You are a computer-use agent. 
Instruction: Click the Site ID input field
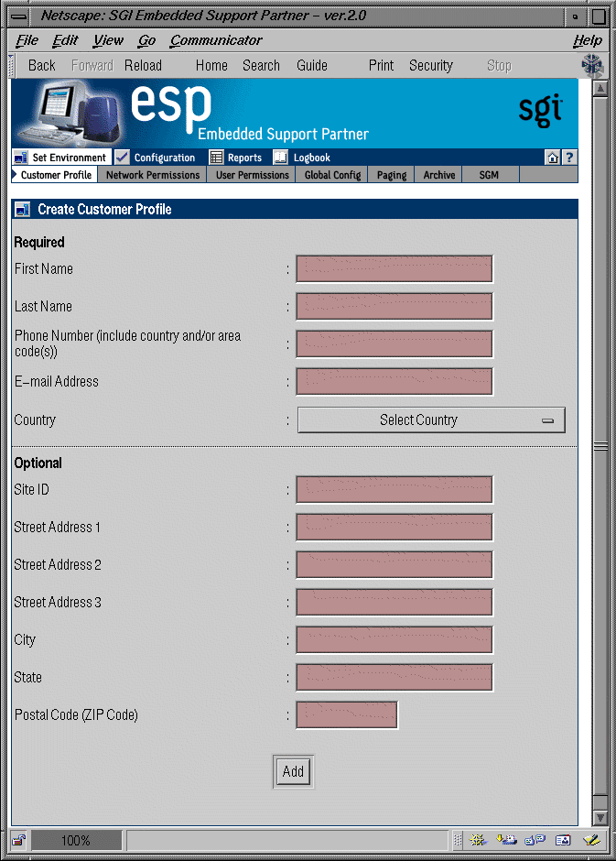394,490
